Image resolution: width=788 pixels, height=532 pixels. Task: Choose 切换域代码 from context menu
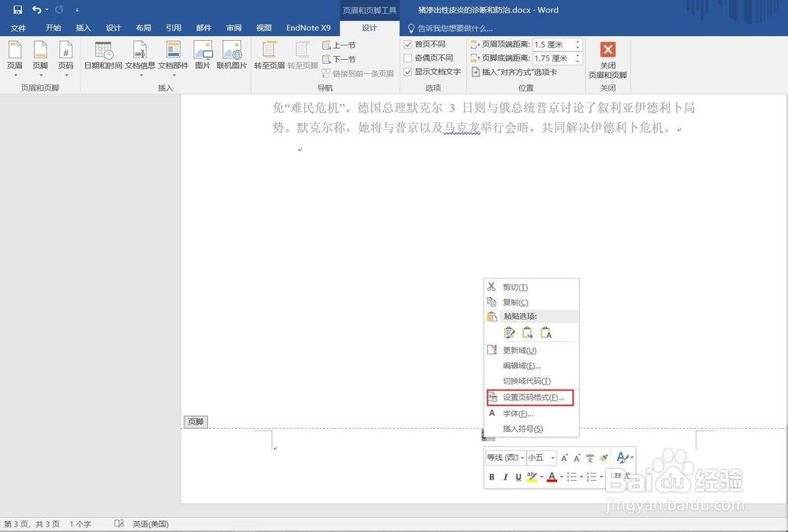pos(532,381)
